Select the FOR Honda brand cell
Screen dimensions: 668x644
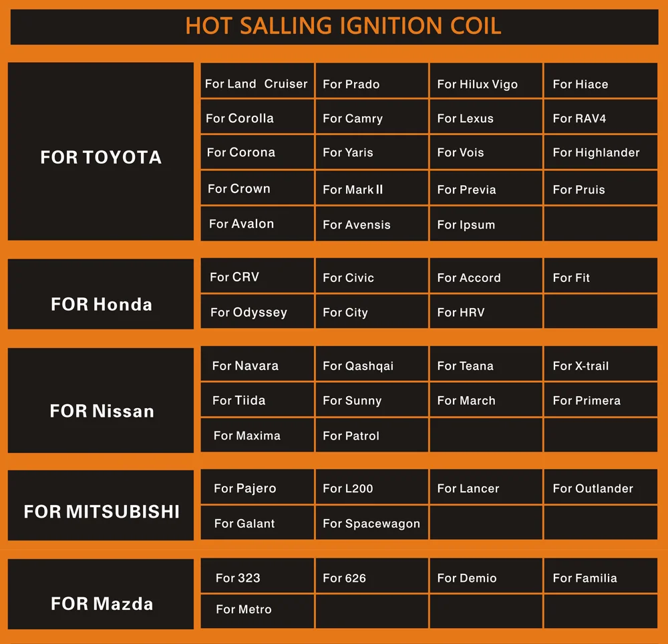(101, 305)
